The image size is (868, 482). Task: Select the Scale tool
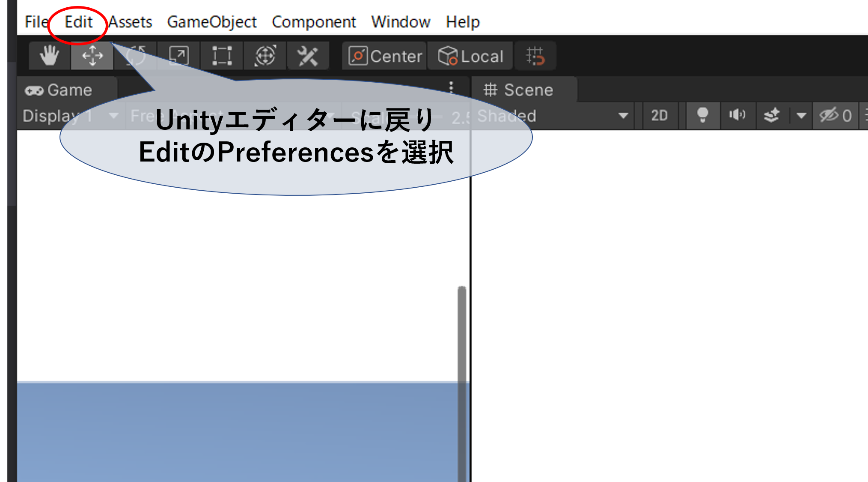pyautogui.click(x=179, y=56)
